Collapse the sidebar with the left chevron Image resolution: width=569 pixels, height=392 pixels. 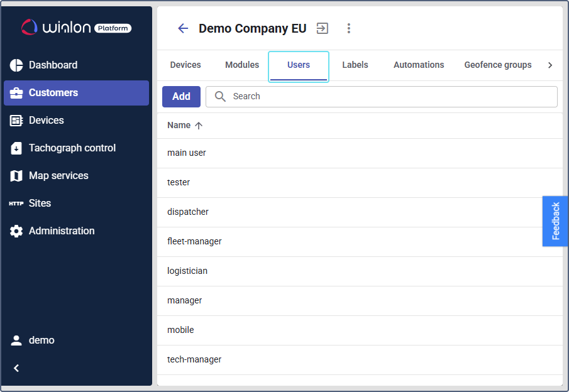16,368
